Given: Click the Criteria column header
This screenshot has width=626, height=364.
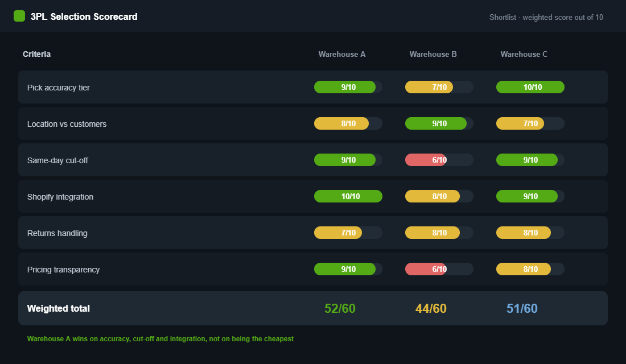Looking at the screenshot, I should coord(37,54).
